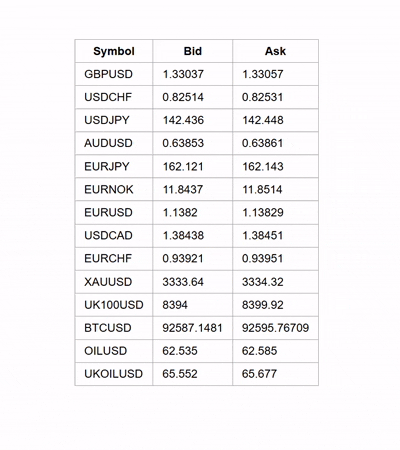Click the UKOILUSD symbol cell
Image resolution: width=400 pixels, height=450 pixels.
pos(113,374)
